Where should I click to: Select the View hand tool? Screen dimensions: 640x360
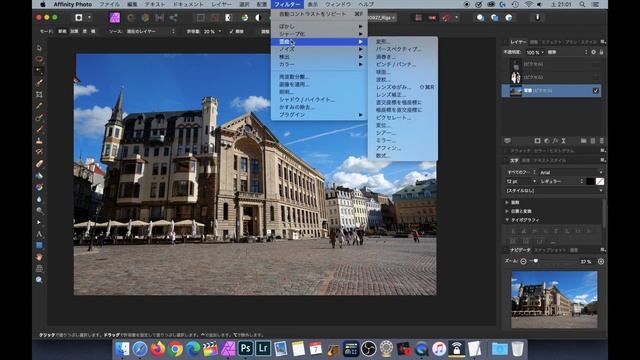(39, 257)
